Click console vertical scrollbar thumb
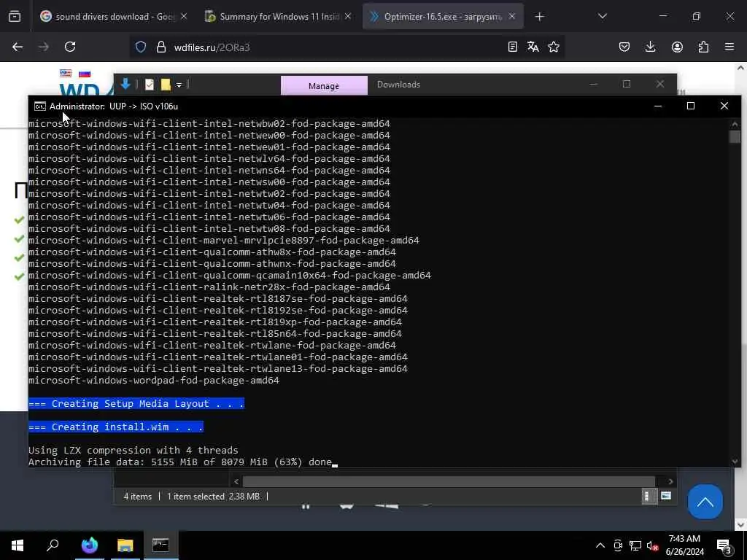747x560 pixels. (x=734, y=136)
